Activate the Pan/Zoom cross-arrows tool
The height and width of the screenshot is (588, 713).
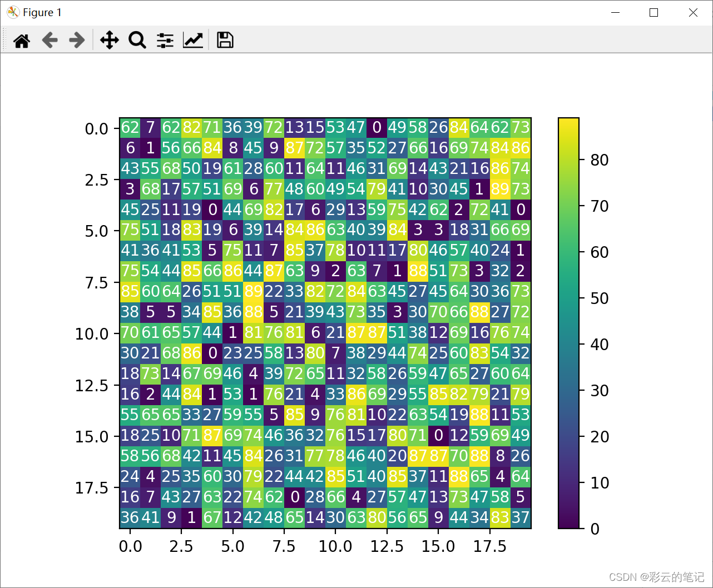(109, 40)
